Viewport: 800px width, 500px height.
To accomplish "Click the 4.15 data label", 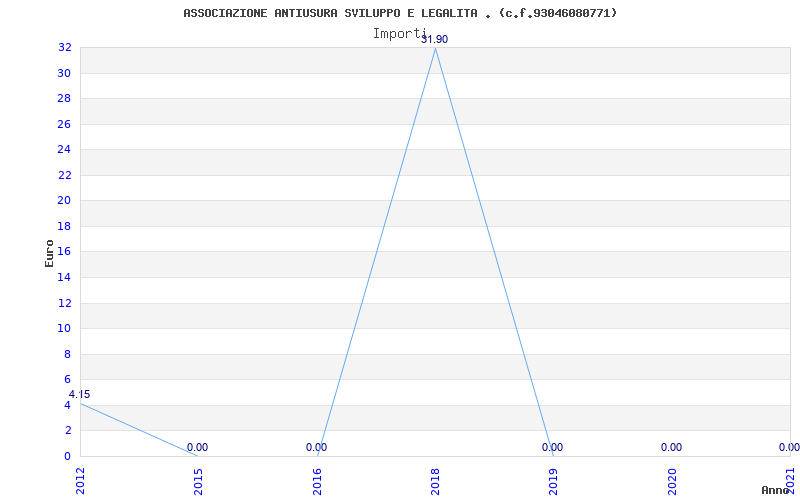I will [80, 394].
